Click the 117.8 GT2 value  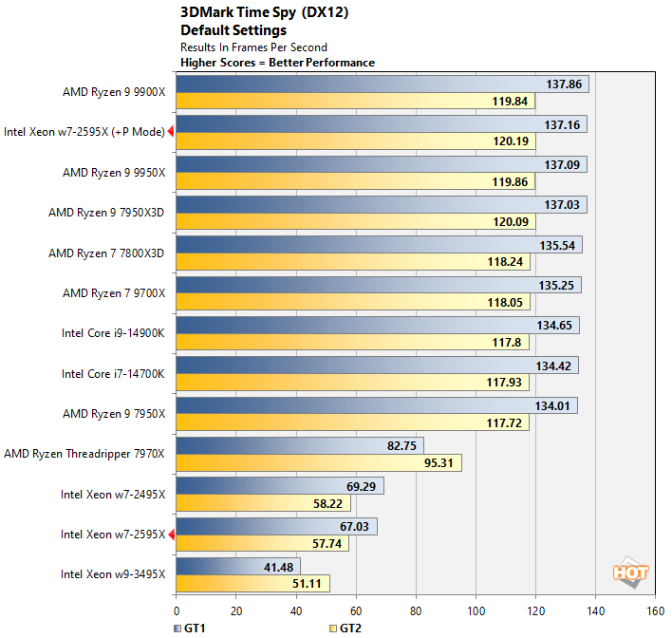(x=507, y=342)
